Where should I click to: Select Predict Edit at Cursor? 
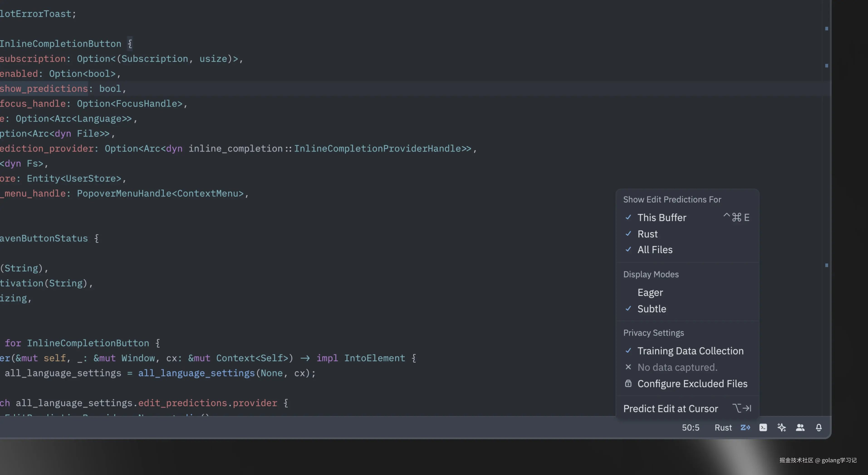pos(671,408)
